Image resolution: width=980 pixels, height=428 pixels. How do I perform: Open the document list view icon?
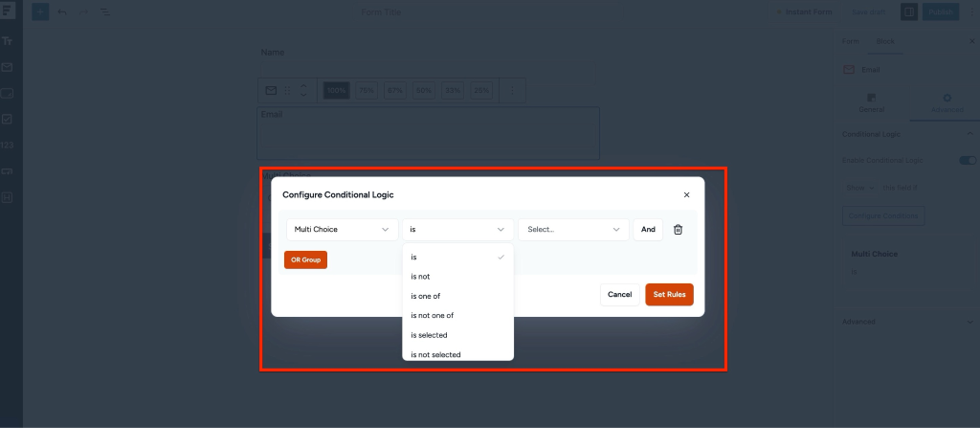[x=104, y=11]
